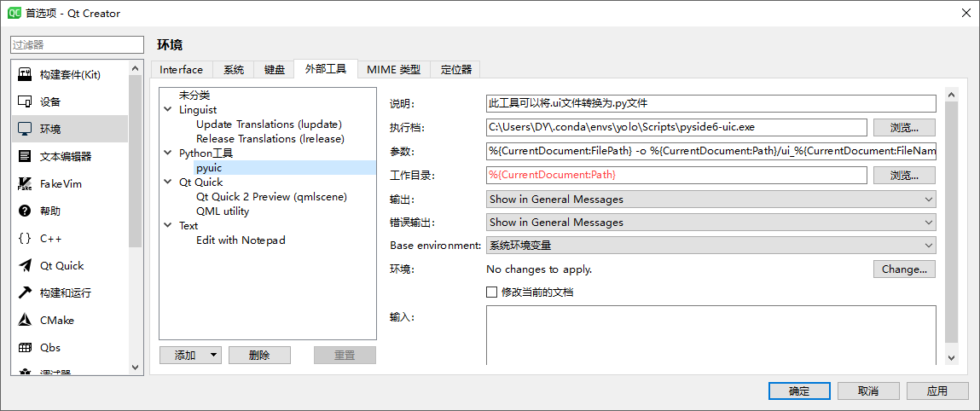Click 浏览 button beside 执行档 field
Image resolution: width=980 pixels, height=411 pixels.
(904, 127)
